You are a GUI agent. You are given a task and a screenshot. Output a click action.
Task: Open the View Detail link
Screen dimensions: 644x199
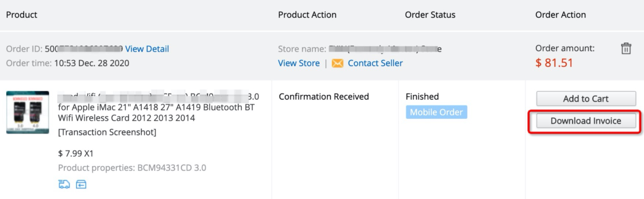click(x=147, y=49)
